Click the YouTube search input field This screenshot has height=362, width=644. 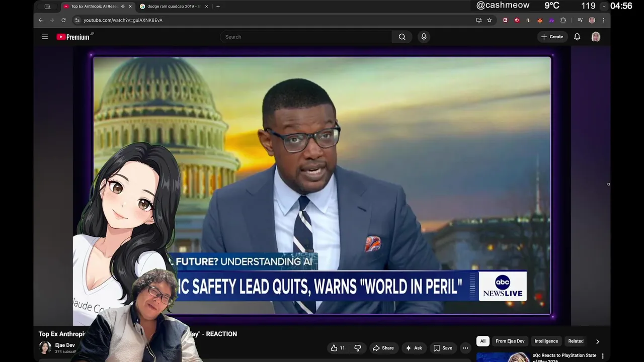(x=306, y=37)
